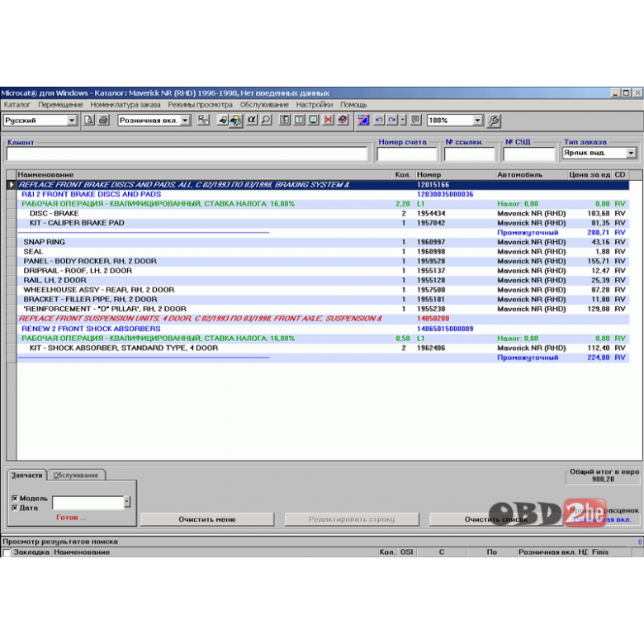Screen dimensions: 644x644
Task: Click the Номер column header
Action: click(456, 174)
